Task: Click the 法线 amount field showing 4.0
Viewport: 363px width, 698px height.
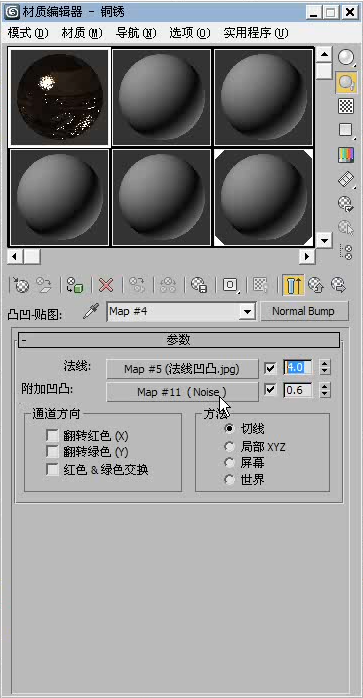Action: point(298,368)
